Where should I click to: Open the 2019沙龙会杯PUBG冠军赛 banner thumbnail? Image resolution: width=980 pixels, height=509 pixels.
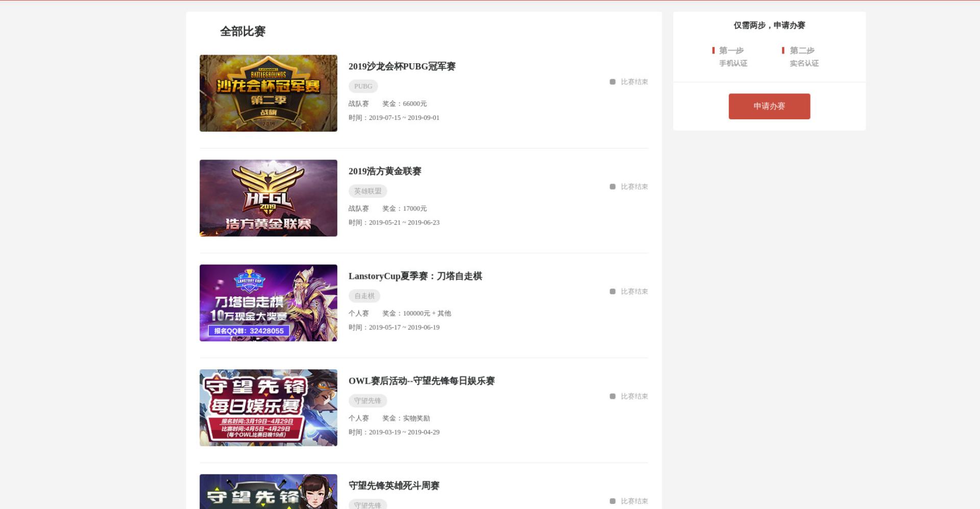click(268, 93)
